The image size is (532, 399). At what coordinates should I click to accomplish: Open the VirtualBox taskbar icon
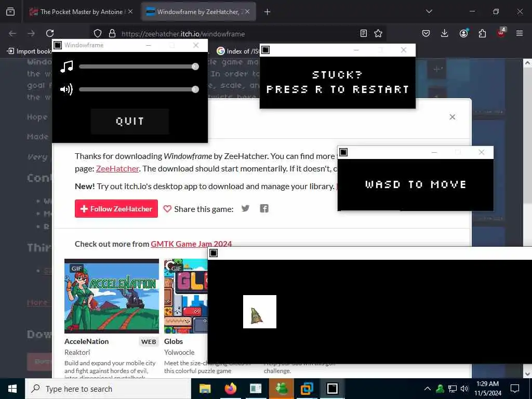click(x=307, y=389)
